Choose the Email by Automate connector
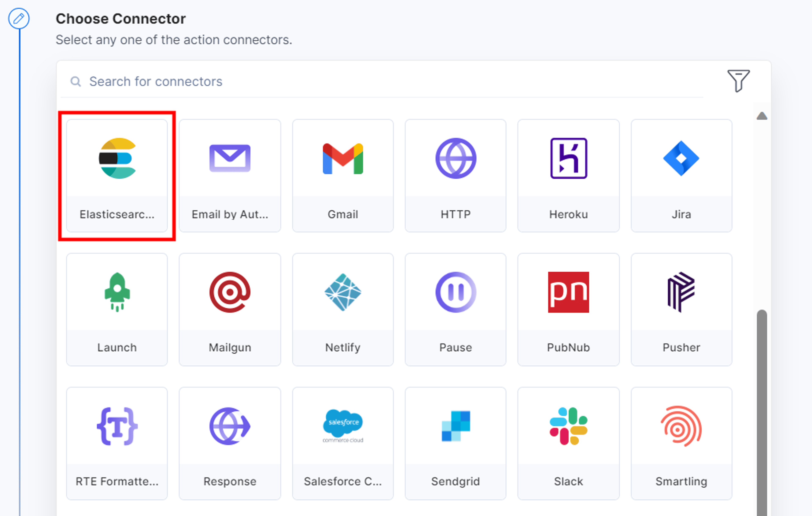The width and height of the screenshot is (812, 516). click(230, 175)
